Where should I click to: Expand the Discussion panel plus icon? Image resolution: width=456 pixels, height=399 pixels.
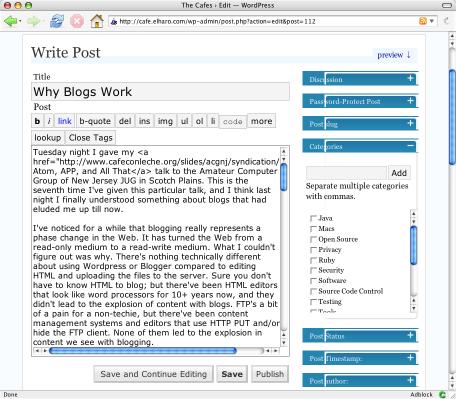click(410, 78)
